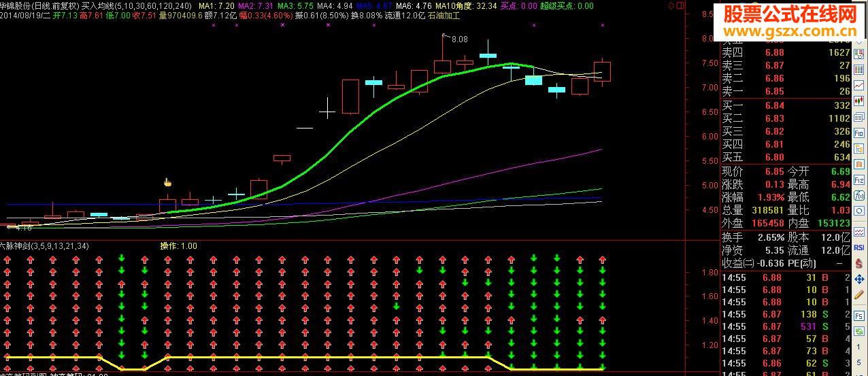Open the news document icon in sidebar
Image resolution: width=868 pixels, height=376 pixels.
click(859, 118)
